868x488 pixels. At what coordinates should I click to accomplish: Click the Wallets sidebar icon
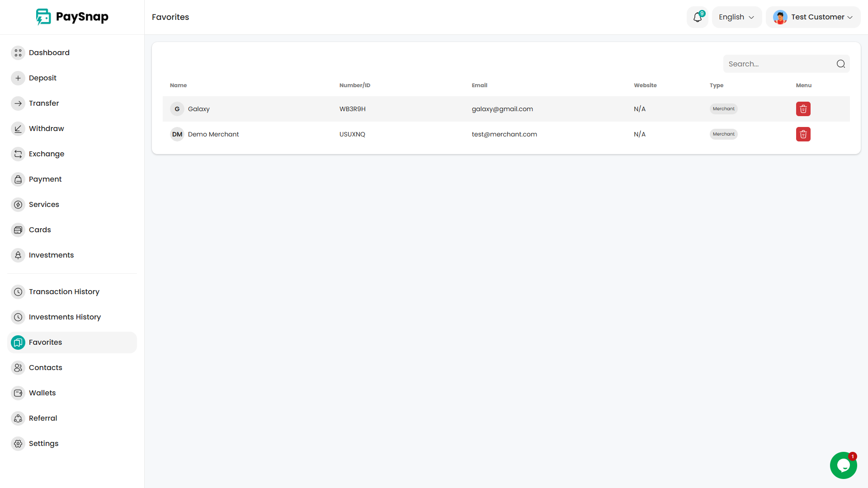coord(18,393)
